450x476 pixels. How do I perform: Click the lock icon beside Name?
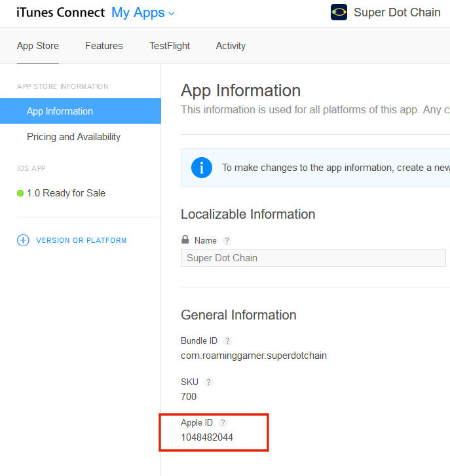[185, 240]
